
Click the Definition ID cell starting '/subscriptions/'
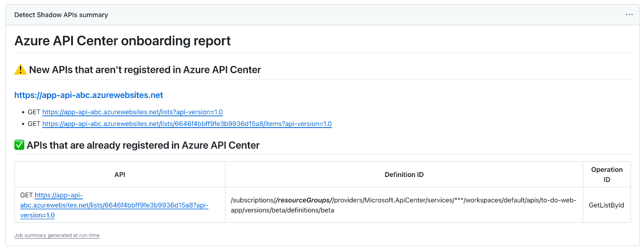[x=404, y=205]
